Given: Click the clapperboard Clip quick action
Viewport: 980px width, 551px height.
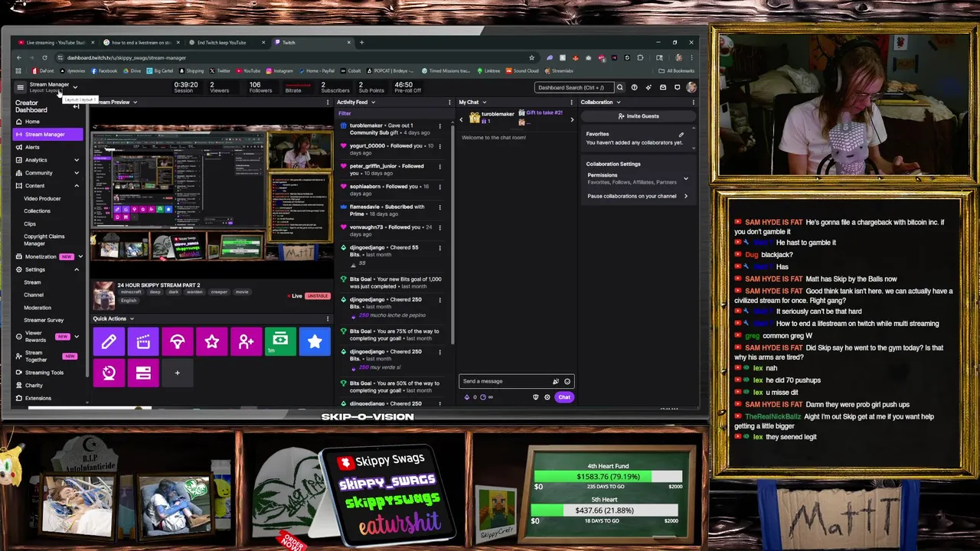Looking at the screenshot, I should click(x=143, y=342).
